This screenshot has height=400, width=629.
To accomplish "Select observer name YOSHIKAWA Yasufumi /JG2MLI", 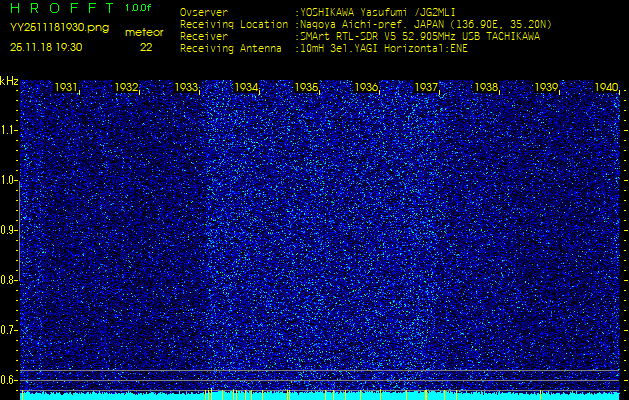I will point(378,12).
